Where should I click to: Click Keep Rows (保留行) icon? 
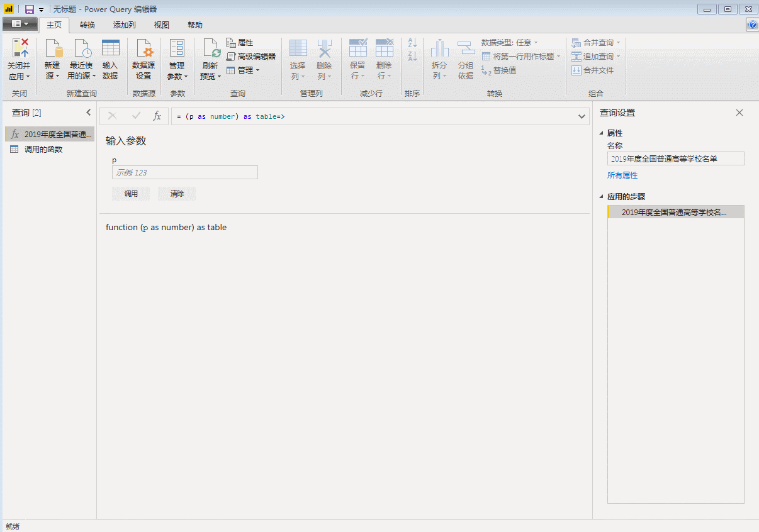coord(357,48)
